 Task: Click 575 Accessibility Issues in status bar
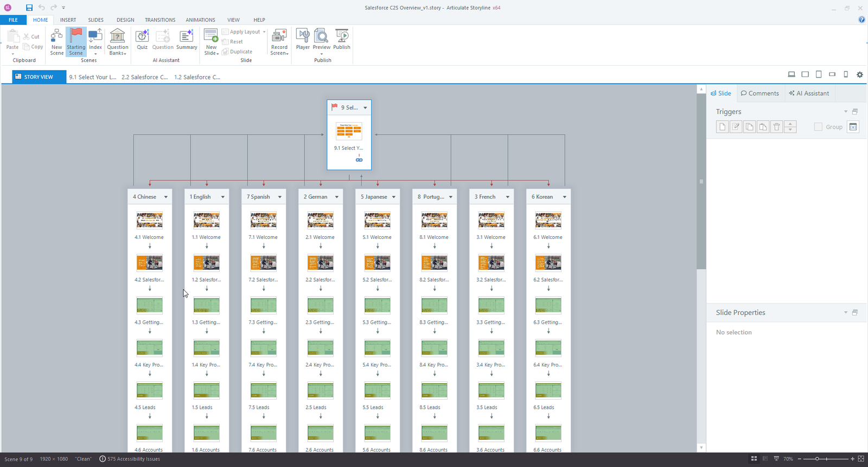[130, 459]
